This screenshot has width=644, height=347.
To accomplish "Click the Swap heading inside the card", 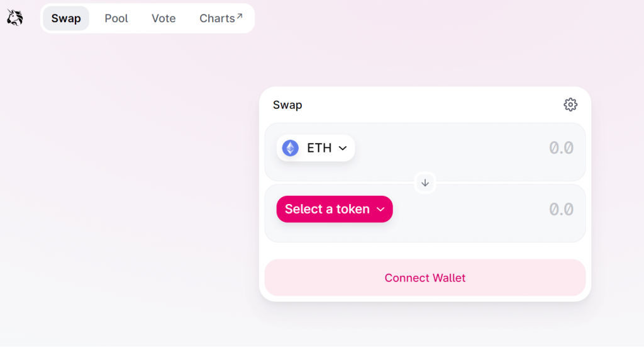I will coord(287,105).
